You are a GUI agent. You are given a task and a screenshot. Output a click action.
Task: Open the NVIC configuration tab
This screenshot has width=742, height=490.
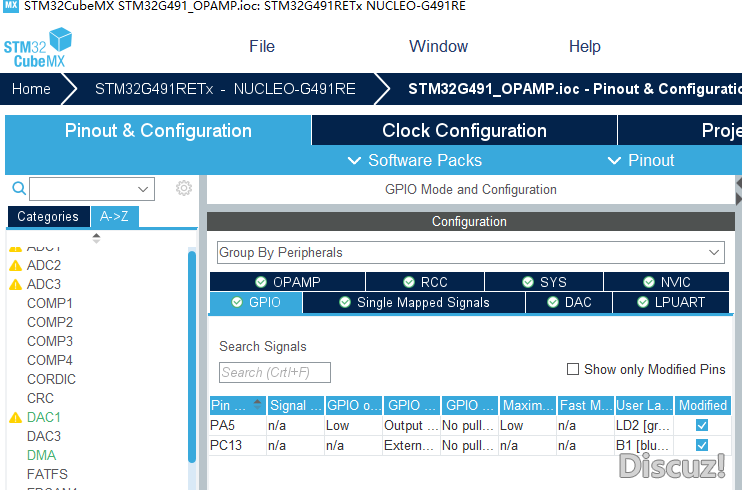tap(666, 282)
